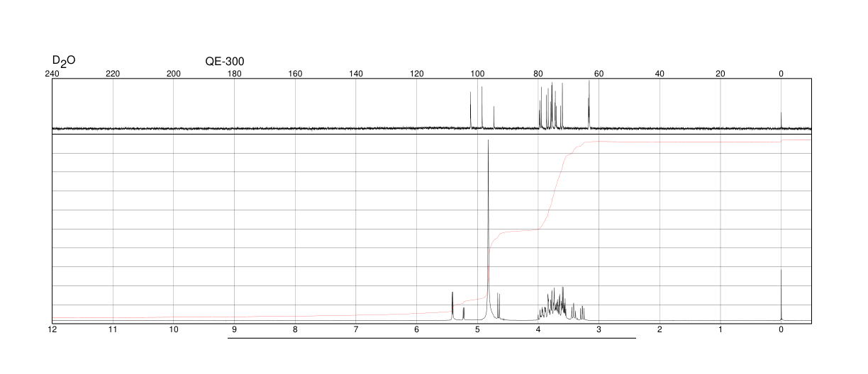
Task: Click the 20 tick on the carbon axis
Action: tap(720, 74)
